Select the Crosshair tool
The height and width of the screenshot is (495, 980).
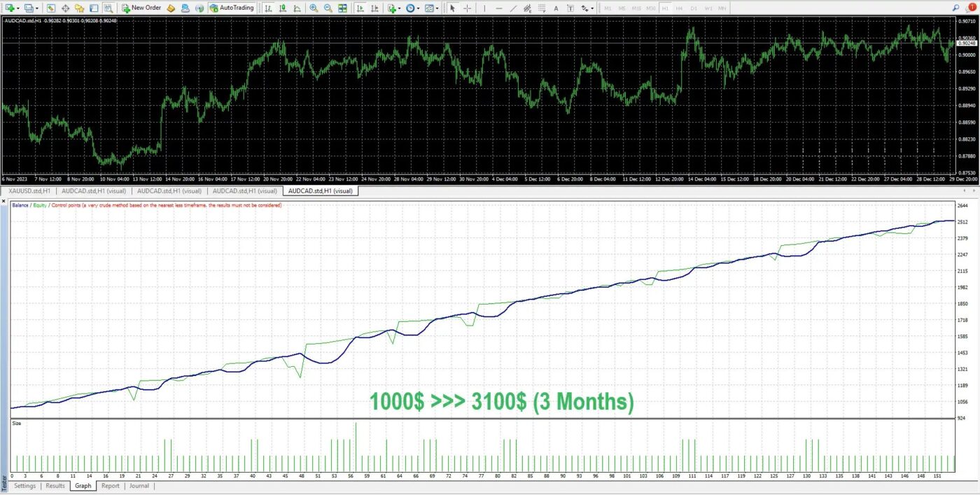tap(467, 8)
